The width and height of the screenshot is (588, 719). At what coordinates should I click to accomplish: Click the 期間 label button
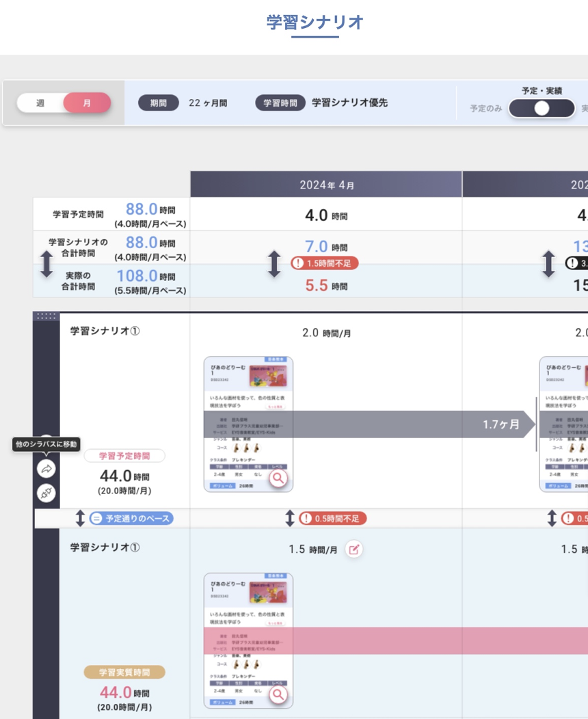pos(159,103)
